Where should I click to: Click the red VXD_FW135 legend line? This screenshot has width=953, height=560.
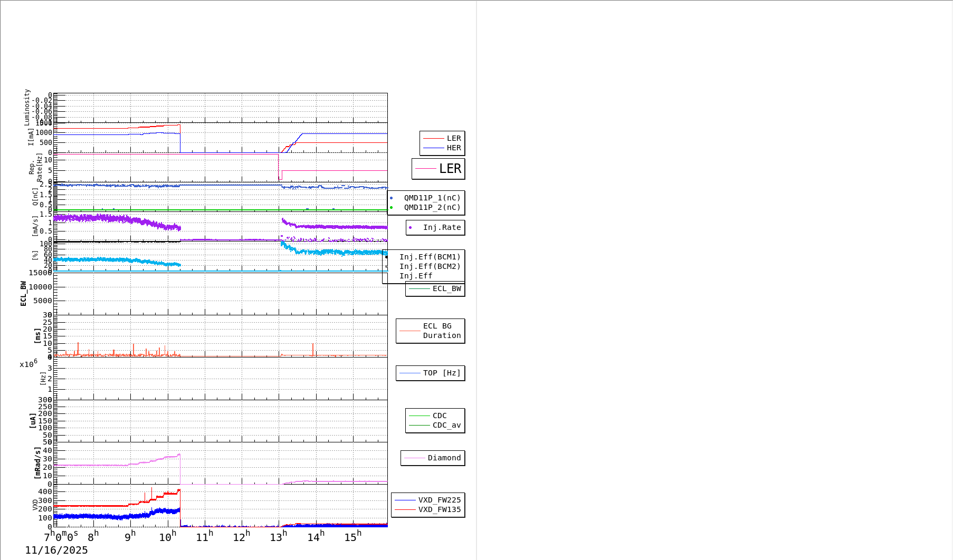click(x=405, y=509)
